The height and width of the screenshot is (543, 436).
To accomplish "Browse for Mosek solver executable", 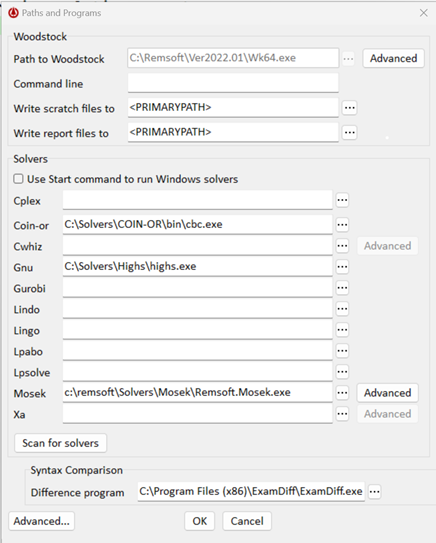I will 342,393.
